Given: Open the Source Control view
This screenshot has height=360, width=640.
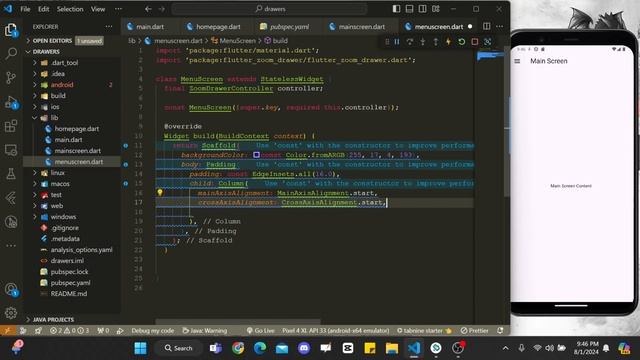Looking at the screenshot, I should 11,77.
